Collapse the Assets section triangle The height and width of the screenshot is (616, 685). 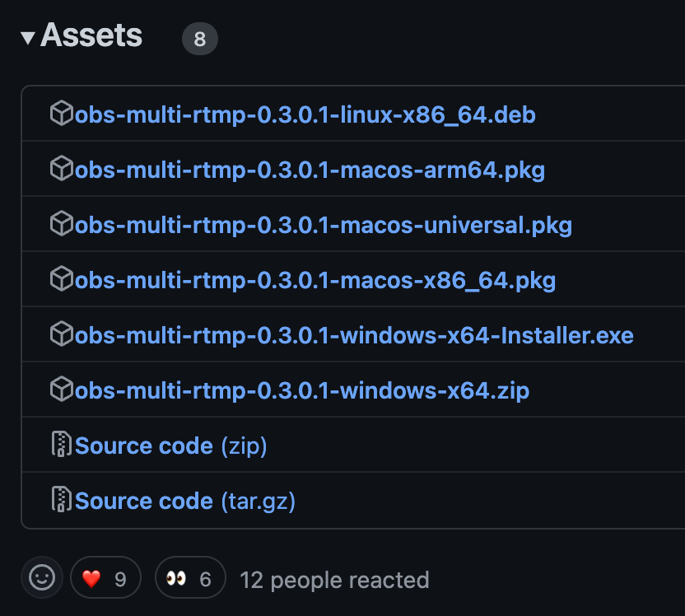click(x=28, y=38)
